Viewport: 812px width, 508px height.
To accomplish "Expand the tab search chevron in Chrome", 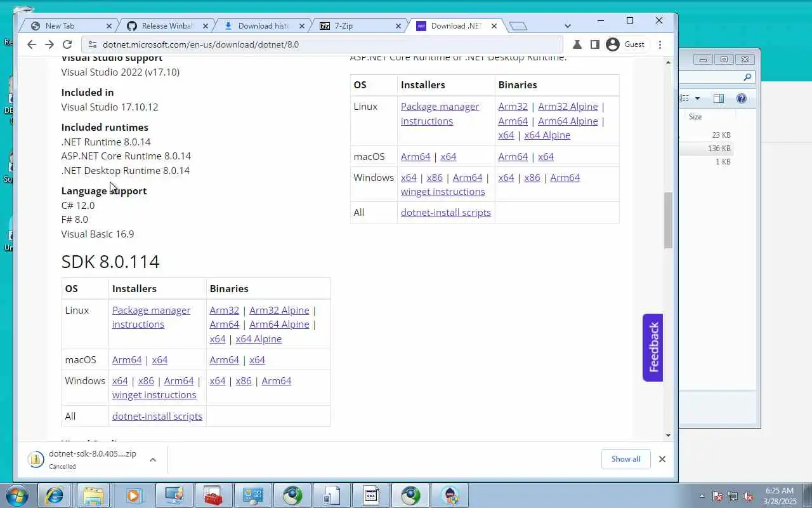I will (567, 26).
